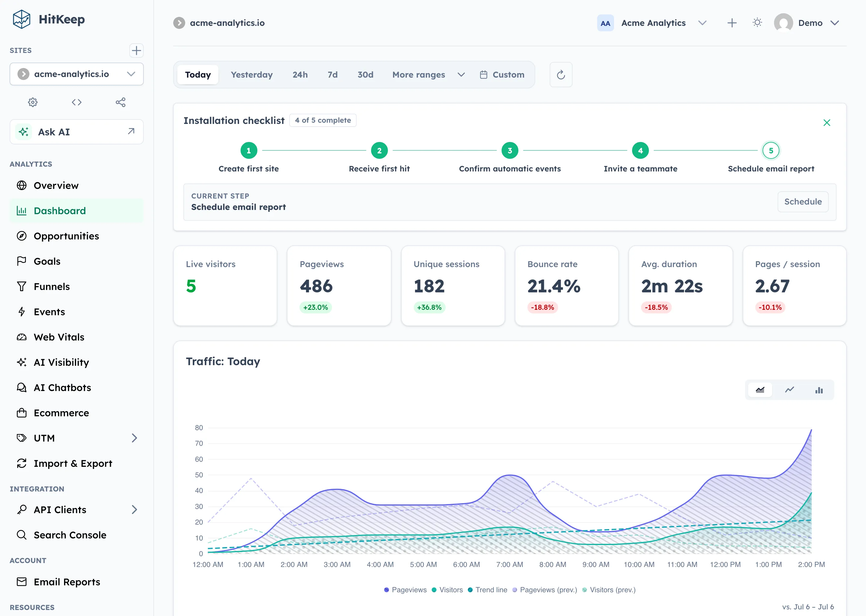Open Import & Export page
The height and width of the screenshot is (616, 866).
point(77,463)
